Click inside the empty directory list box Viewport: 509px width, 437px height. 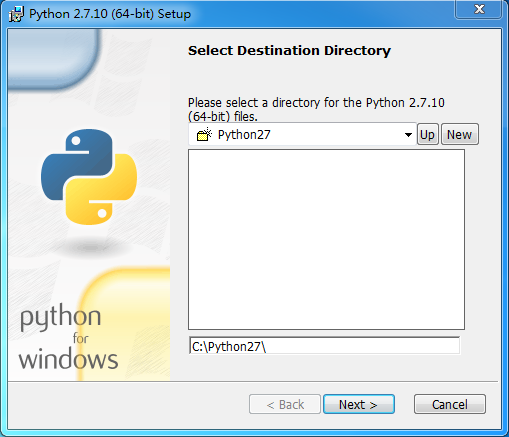pyautogui.click(x=326, y=239)
